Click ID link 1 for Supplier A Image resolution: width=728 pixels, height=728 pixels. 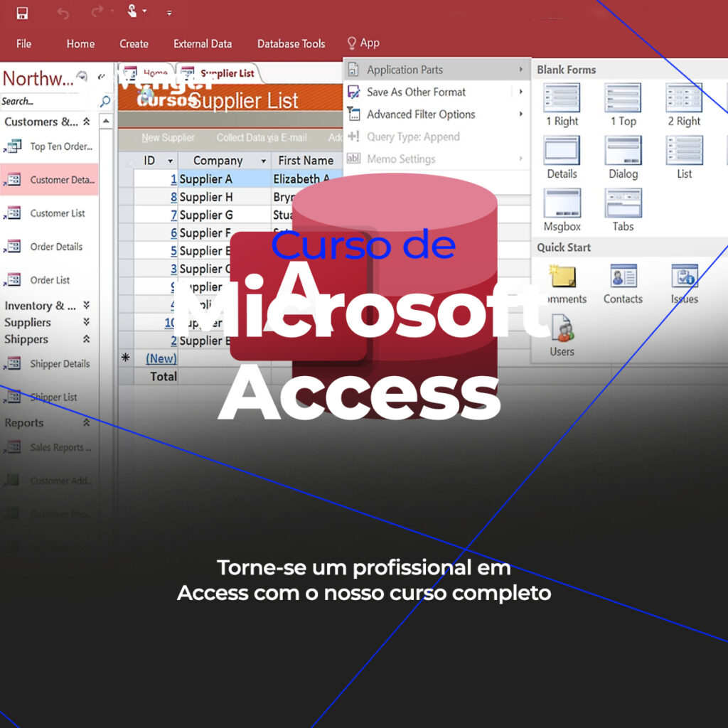173,178
